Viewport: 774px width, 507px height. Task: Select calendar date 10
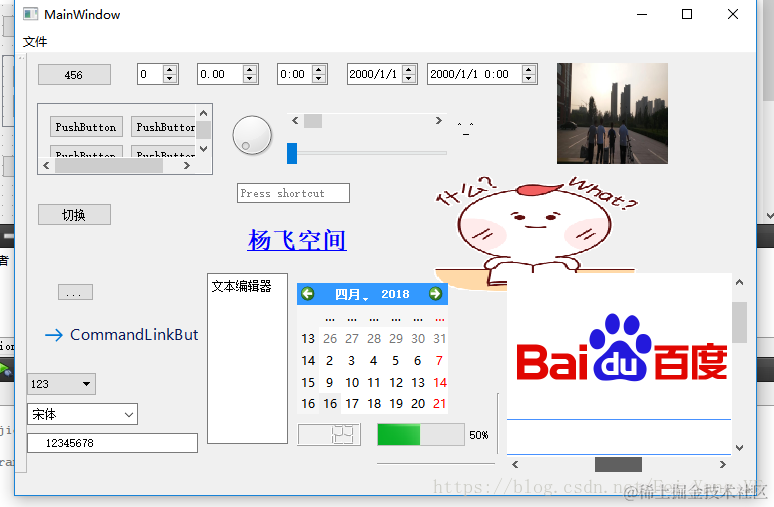352,383
